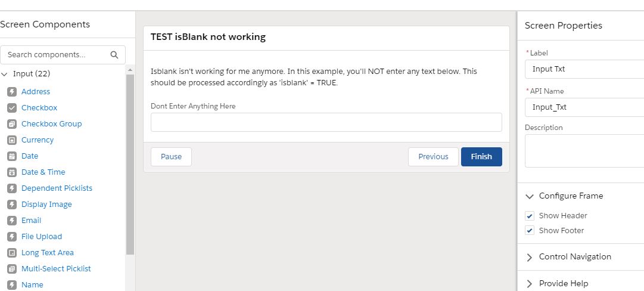Viewport: 644px width, 291px height.
Task: Uncheck the Show Header checkbox
Action: pyautogui.click(x=530, y=216)
